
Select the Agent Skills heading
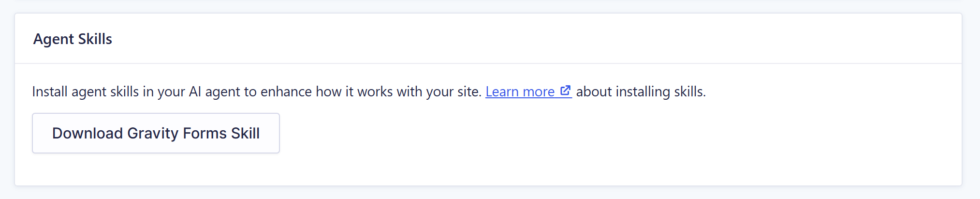(x=73, y=39)
